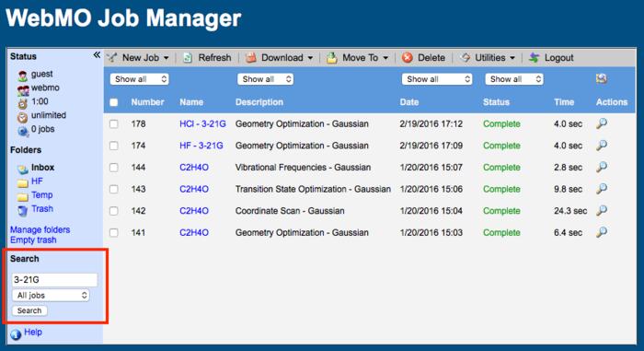The image size is (644, 351).
Task: Click the blue Help info icon
Action: tap(16, 333)
